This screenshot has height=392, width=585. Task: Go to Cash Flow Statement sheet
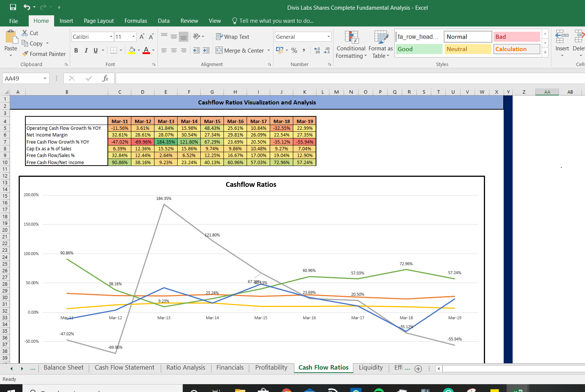click(124, 368)
